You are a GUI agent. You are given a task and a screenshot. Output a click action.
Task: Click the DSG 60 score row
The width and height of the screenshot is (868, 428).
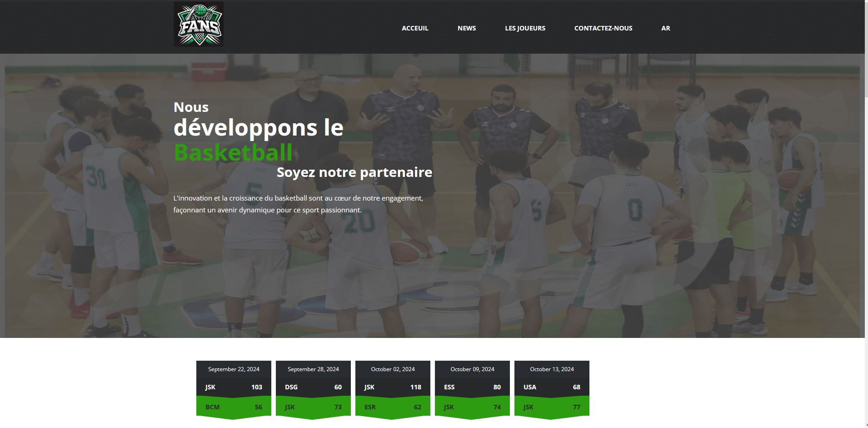313,387
